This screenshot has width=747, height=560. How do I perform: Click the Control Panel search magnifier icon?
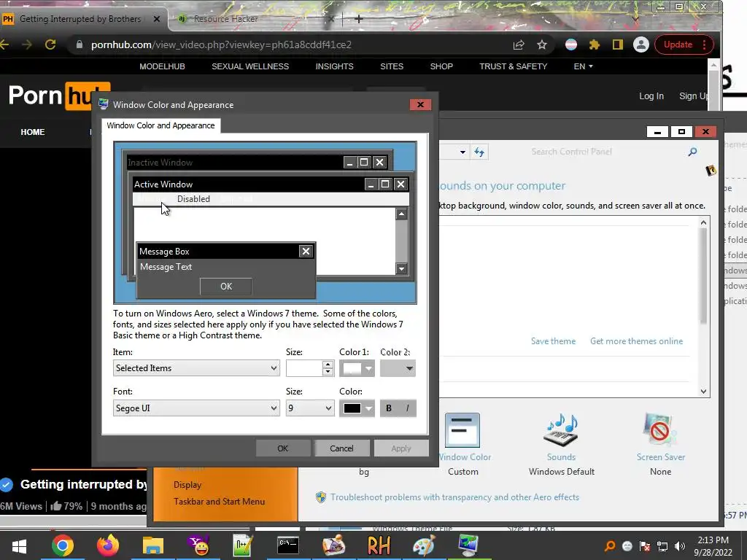coord(693,152)
